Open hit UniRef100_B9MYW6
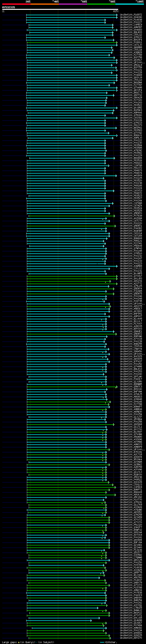Screen dimensions: 146x644 (131, 336)
